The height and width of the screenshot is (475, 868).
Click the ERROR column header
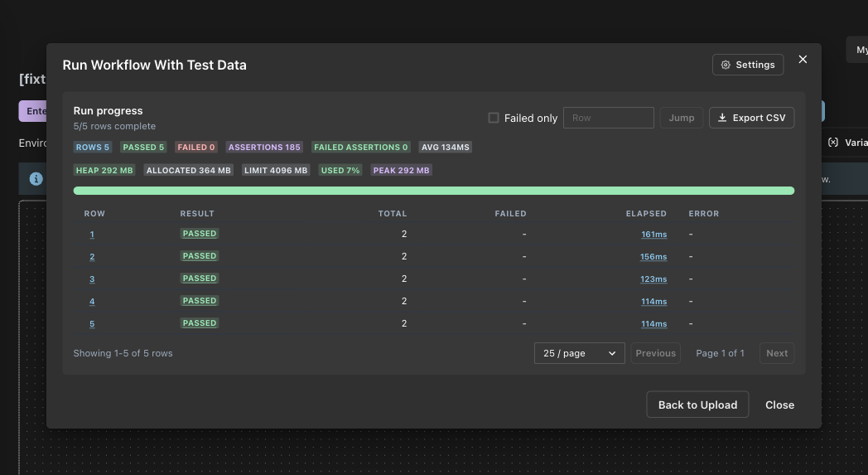tap(703, 213)
